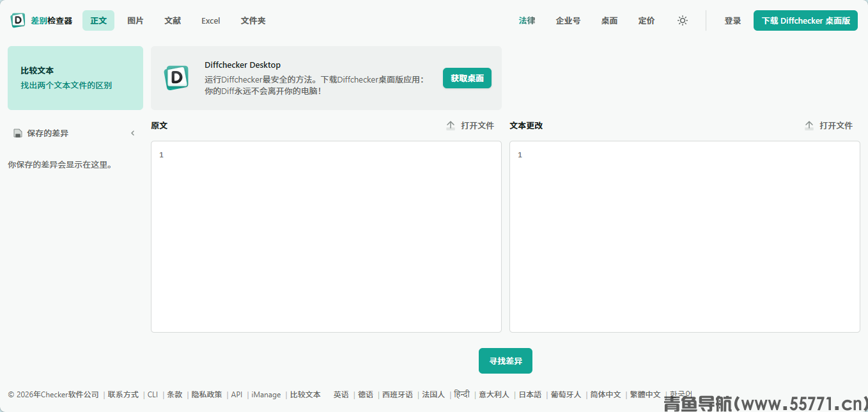This screenshot has height=412, width=868.
Task: Switch language to 繁體中文
Action: coord(646,395)
